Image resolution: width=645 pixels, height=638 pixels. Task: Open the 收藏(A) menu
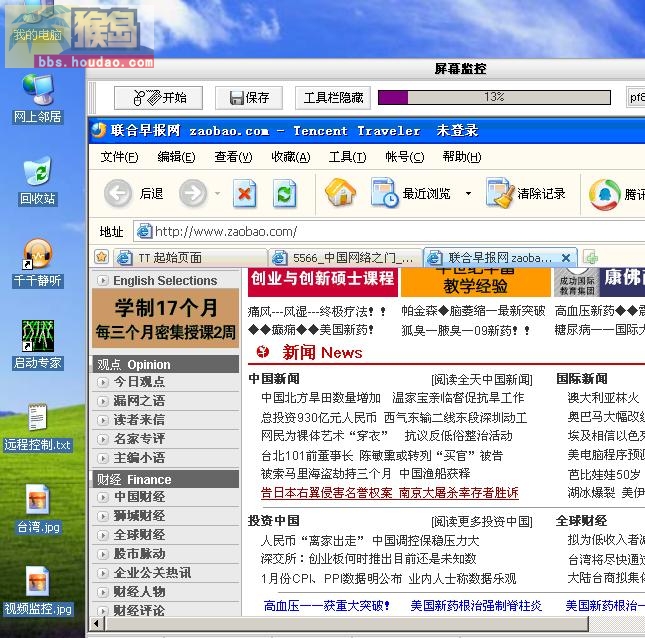[290, 157]
